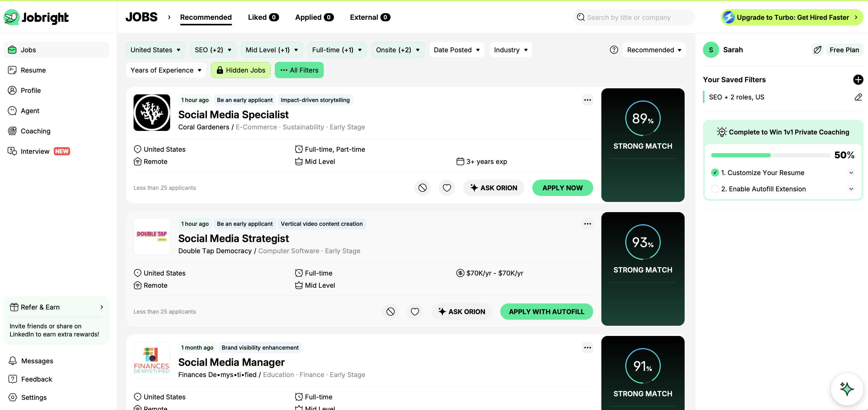Screen dimensions: 868x410
Task: Click Upgrade to Turbo banner
Action: (792, 17)
